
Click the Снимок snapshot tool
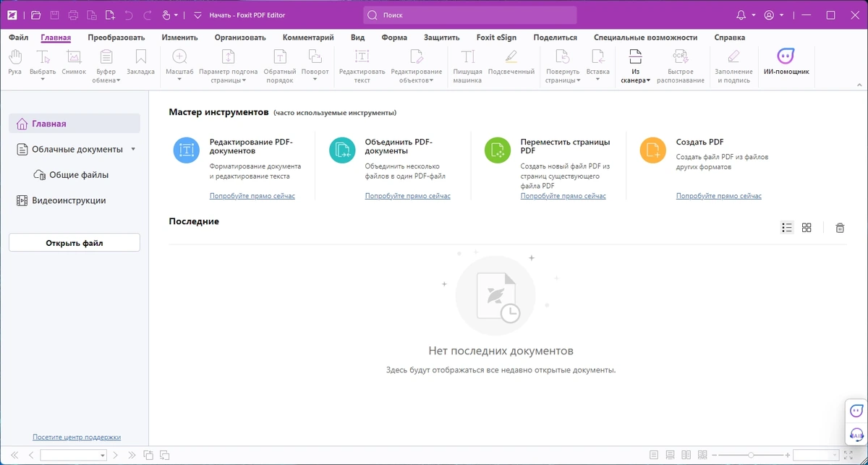coord(74,62)
